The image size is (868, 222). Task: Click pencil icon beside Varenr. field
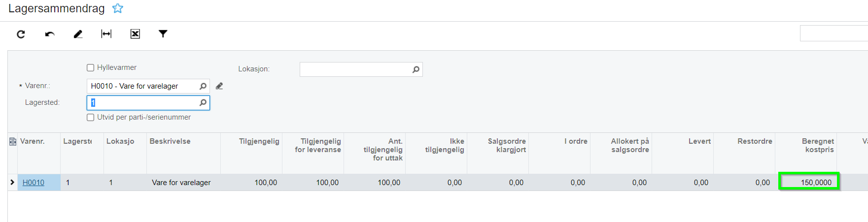pyautogui.click(x=219, y=86)
